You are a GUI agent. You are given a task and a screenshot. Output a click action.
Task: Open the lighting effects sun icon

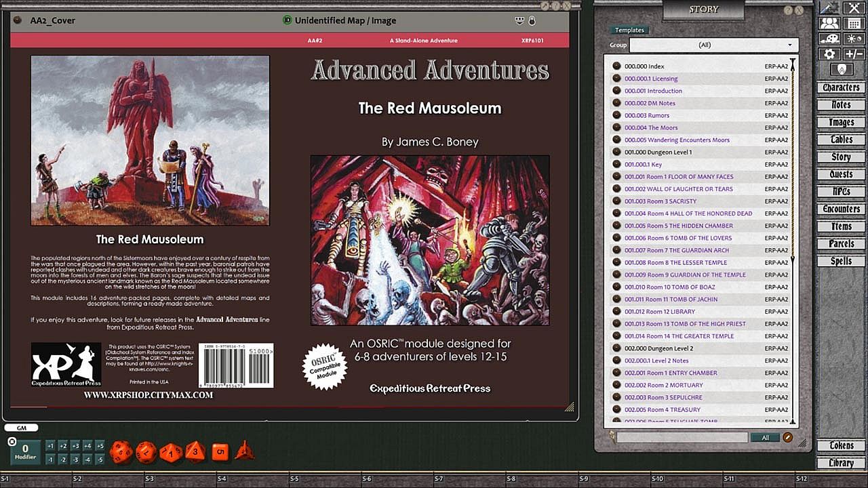click(852, 39)
